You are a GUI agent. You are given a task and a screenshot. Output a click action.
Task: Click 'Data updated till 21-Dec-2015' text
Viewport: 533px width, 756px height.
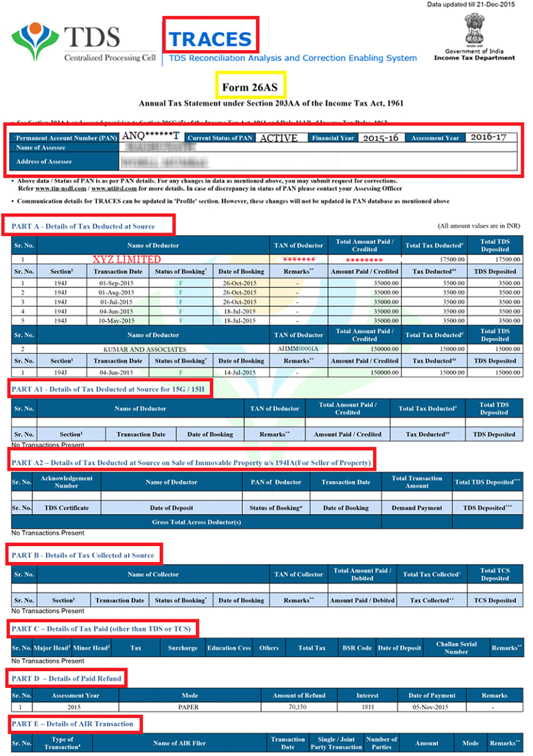point(471,4)
